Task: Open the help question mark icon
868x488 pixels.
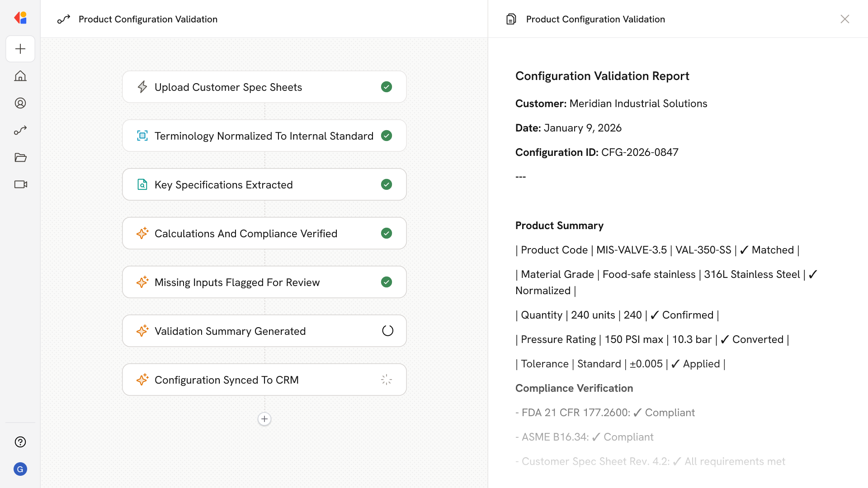Action: coord(20,442)
